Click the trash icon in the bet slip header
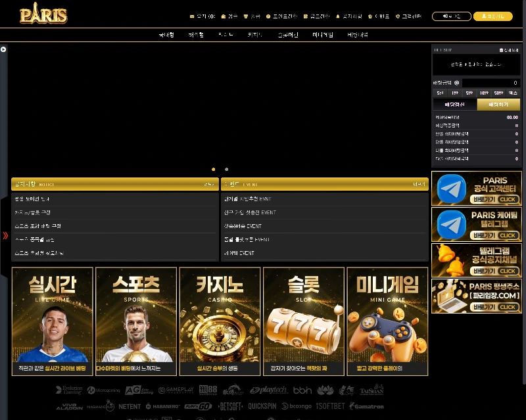The width and height of the screenshot is (526, 420). click(x=502, y=50)
